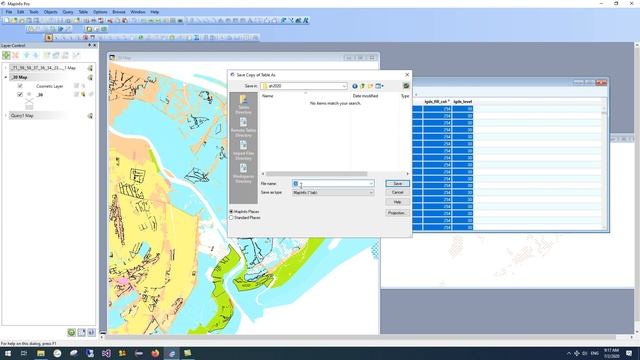The image size is (640, 360).
Task: Open the File name dropdown arrow
Action: coord(371,184)
